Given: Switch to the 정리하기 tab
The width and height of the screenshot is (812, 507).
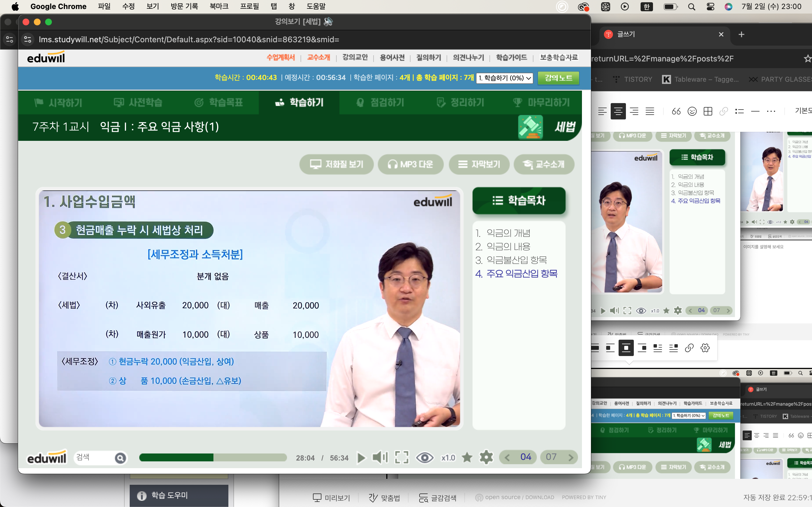Looking at the screenshot, I should (460, 102).
